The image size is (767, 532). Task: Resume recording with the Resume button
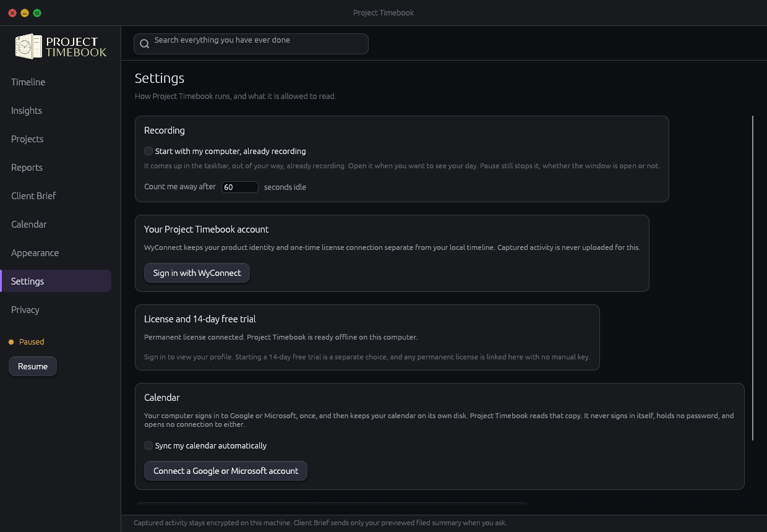[x=33, y=366]
